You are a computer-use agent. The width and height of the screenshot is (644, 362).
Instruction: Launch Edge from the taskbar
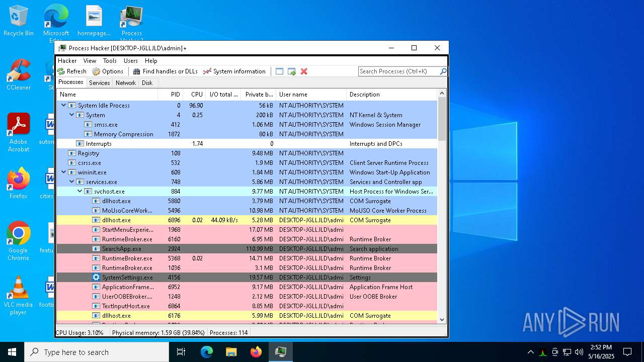[207, 352]
